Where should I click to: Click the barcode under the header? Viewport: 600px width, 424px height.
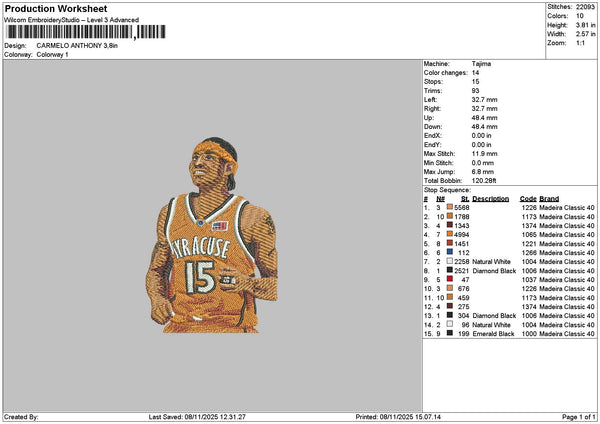click(86, 32)
